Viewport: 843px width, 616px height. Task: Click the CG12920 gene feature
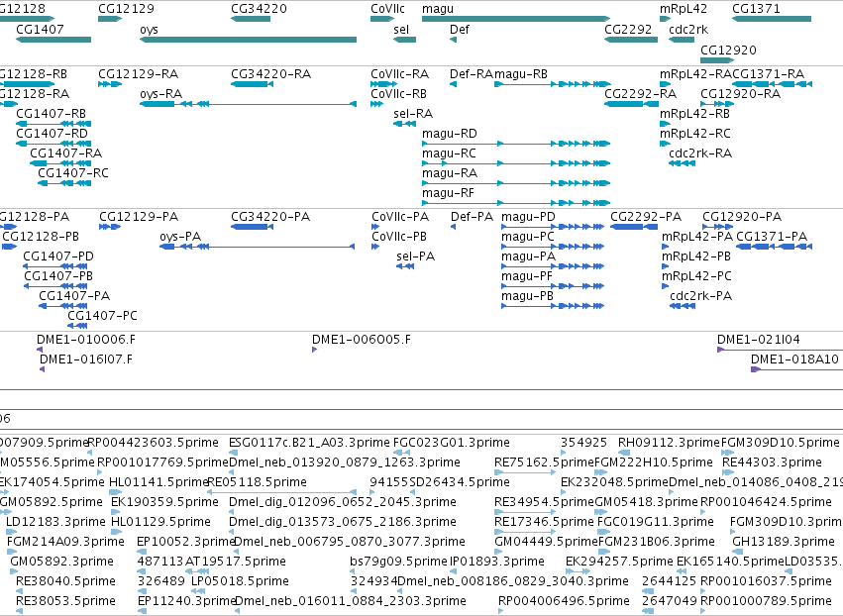tap(717, 60)
